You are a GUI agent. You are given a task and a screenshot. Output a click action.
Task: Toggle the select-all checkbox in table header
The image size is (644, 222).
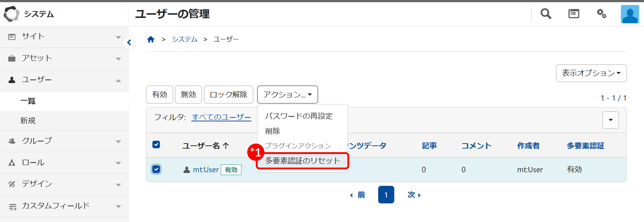click(156, 145)
